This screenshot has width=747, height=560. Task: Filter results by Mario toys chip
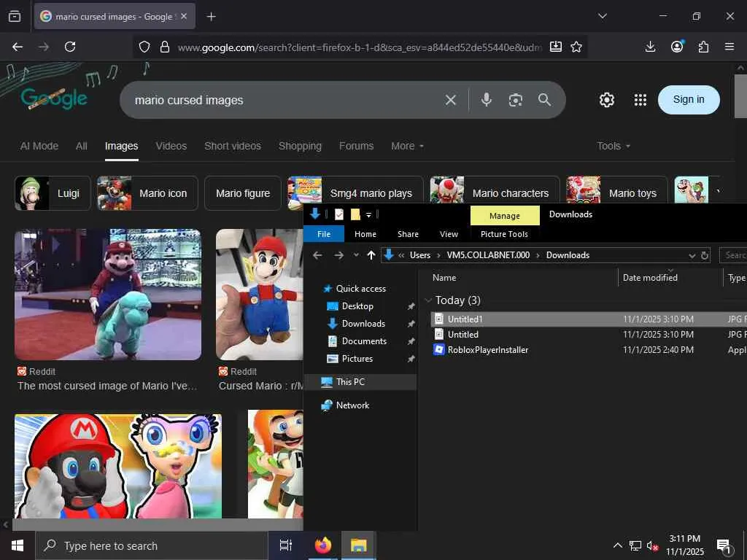pos(616,193)
